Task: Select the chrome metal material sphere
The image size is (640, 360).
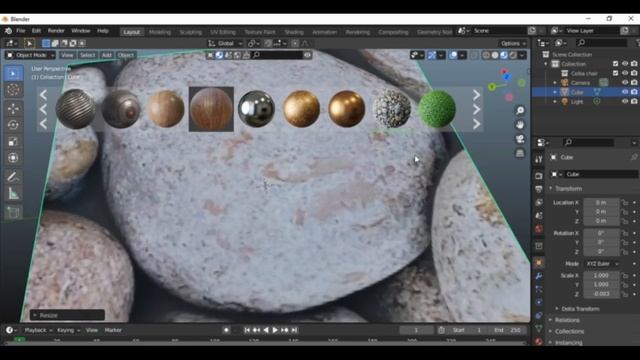Action: [x=256, y=109]
